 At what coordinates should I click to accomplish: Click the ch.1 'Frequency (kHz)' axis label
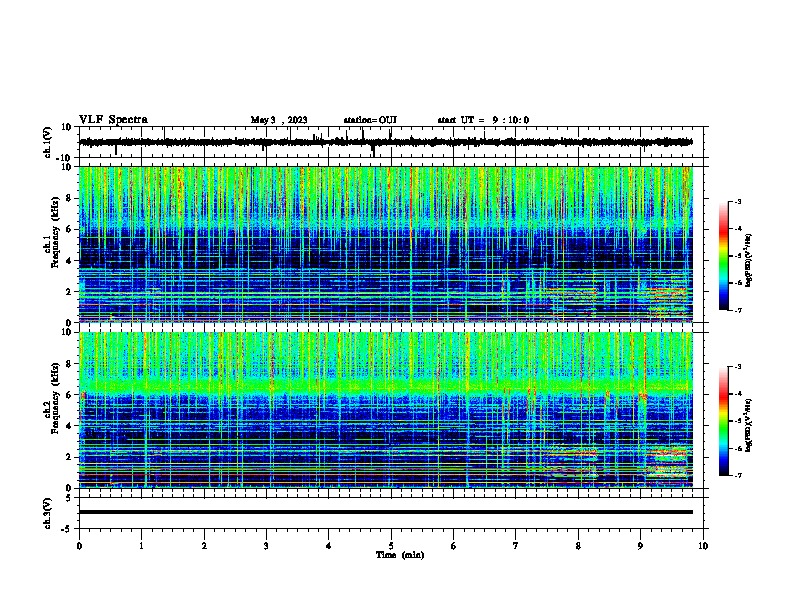coord(55,233)
